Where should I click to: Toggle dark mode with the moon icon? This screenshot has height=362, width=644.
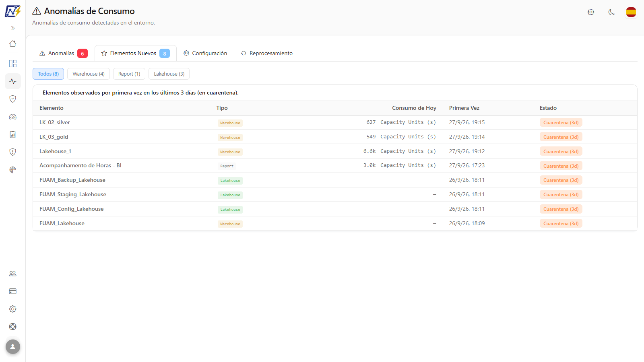612,12
